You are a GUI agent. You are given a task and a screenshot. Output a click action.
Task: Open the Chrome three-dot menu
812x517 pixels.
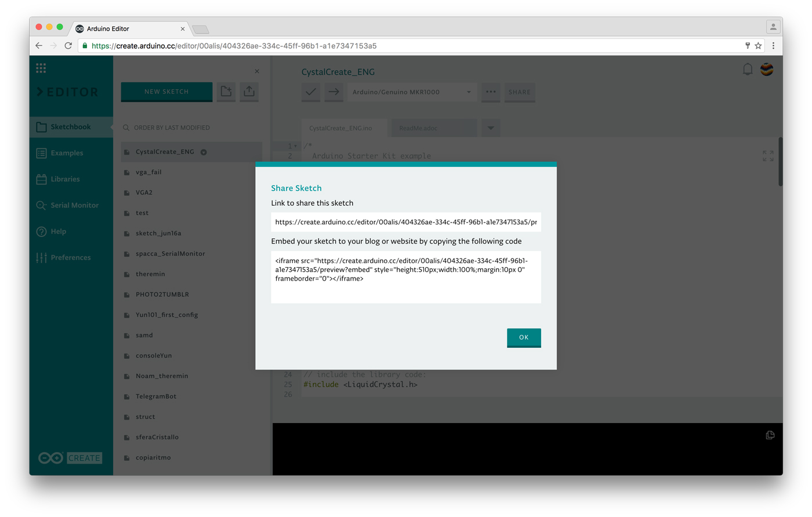click(773, 46)
